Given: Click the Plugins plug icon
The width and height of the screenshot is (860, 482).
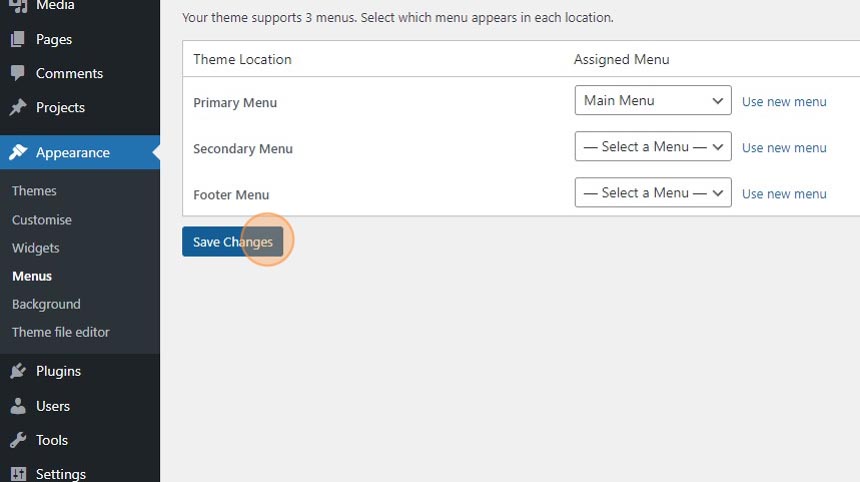Looking at the screenshot, I should [x=18, y=371].
